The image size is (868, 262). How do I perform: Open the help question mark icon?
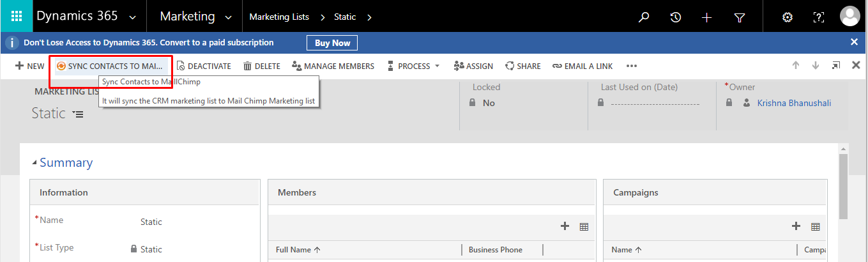point(818,17)
